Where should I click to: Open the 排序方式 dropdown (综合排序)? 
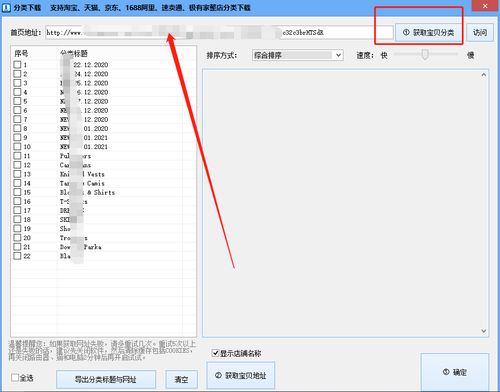tap(297, 55)
